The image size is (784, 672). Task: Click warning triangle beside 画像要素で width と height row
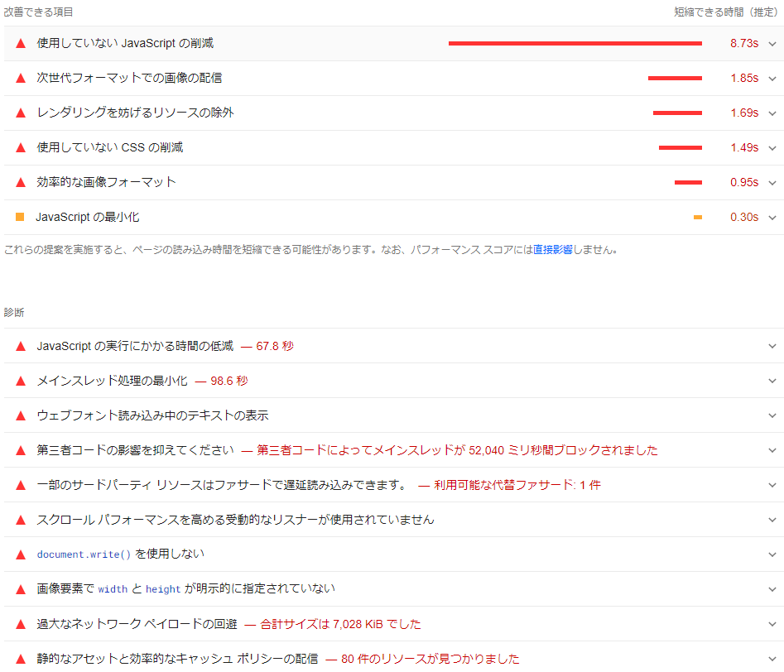[21, 589]
